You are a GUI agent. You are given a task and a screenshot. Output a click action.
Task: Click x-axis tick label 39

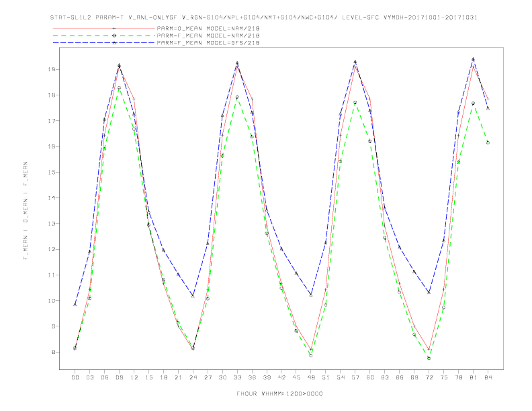click(267, 377)
